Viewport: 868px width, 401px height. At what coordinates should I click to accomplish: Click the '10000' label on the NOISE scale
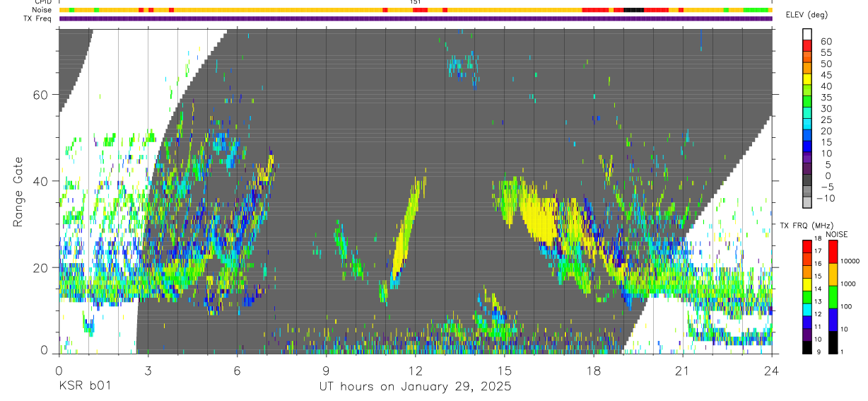point(852,261)
